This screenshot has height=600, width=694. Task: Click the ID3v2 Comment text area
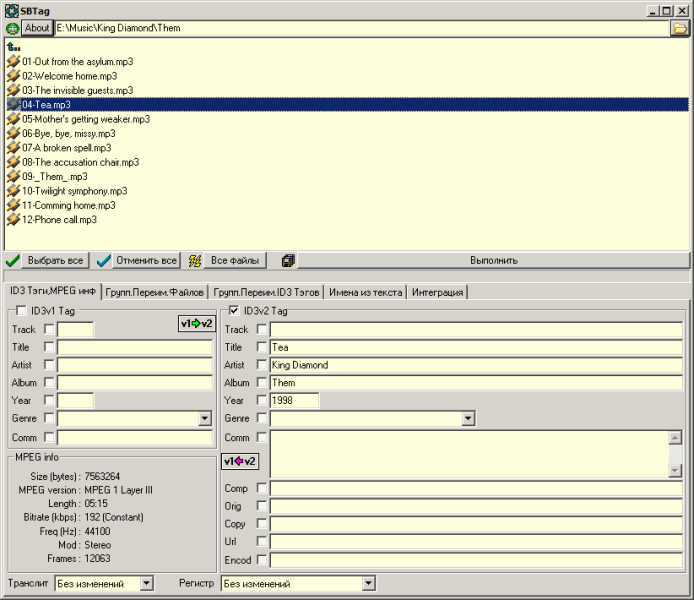coord(470,454)
